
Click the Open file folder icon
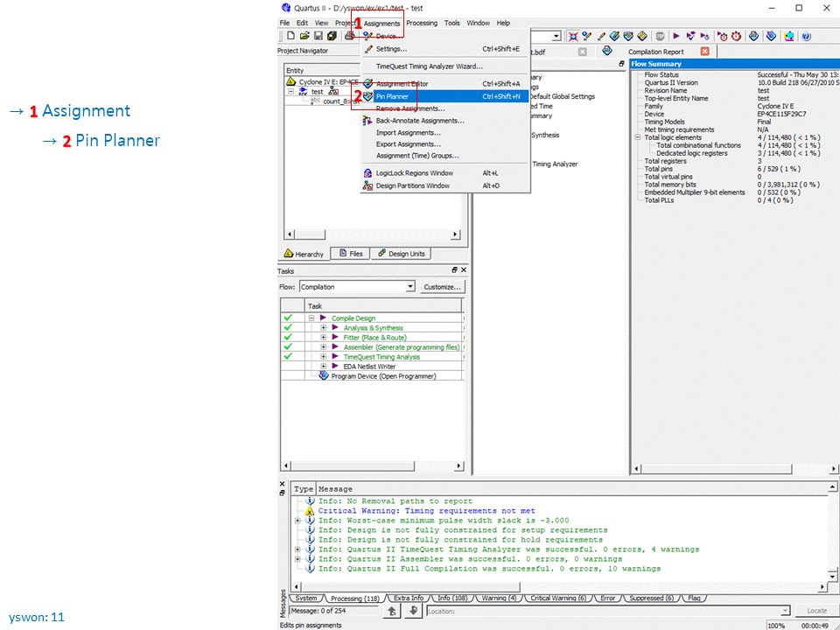(304, 36)
